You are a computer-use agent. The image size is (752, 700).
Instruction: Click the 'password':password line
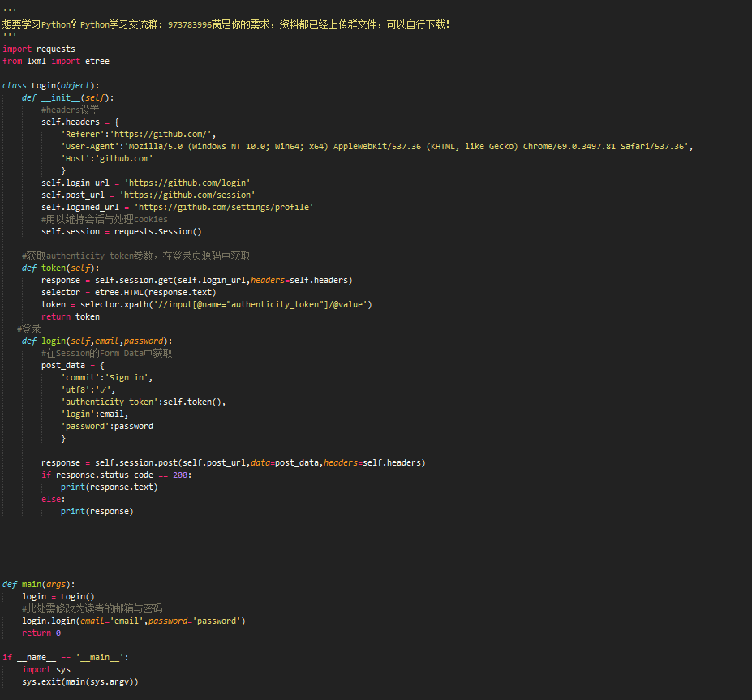(x=107, y=426)
